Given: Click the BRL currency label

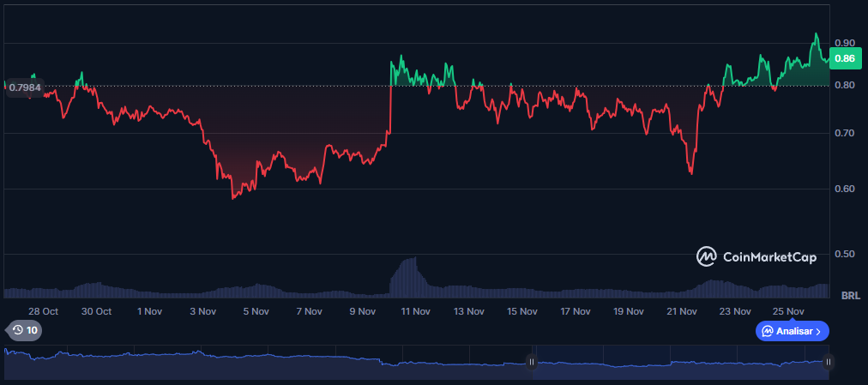Looking at the screenshot, I should point(850,296).
